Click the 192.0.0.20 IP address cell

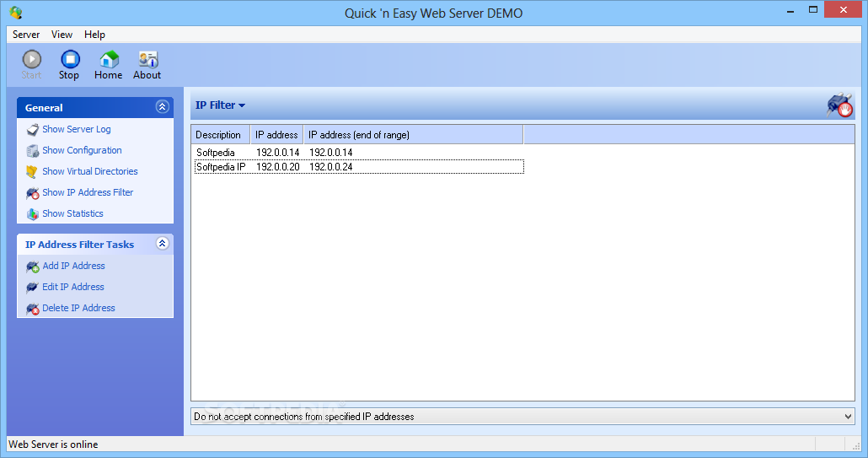(x=277, y=167)
